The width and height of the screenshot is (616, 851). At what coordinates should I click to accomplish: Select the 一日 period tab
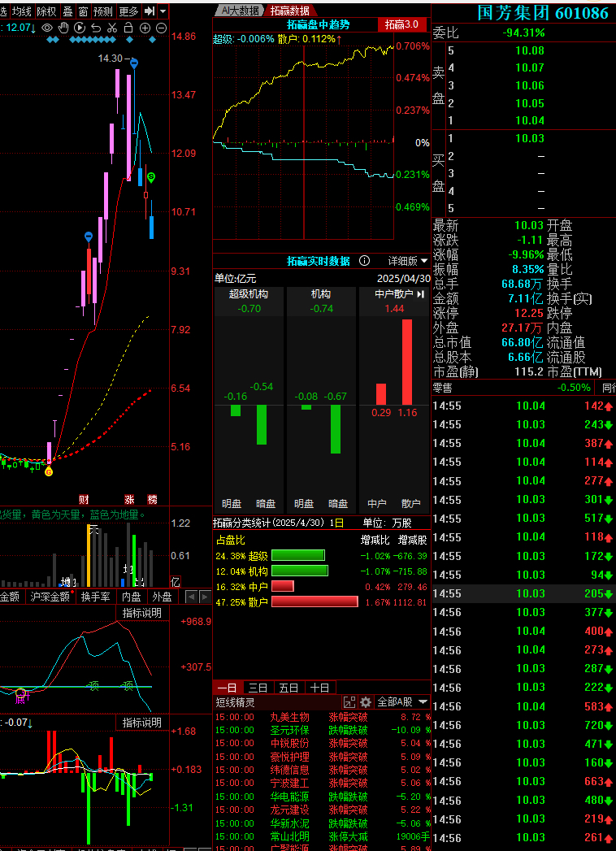point(228,688)
